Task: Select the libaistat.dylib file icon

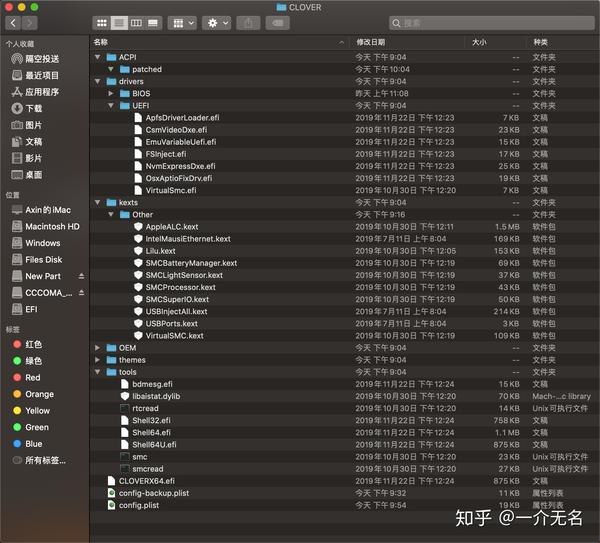Action: pos(125,396)
